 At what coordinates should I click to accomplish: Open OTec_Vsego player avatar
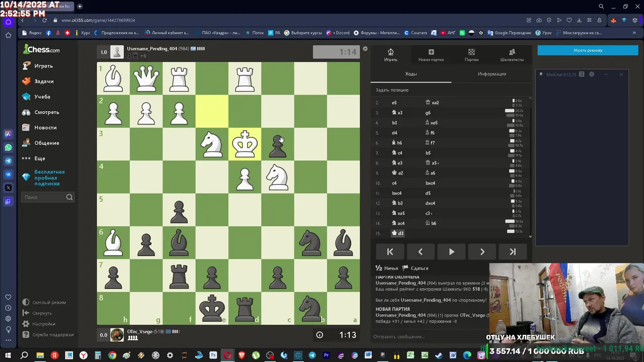click(x=117, y=335)
